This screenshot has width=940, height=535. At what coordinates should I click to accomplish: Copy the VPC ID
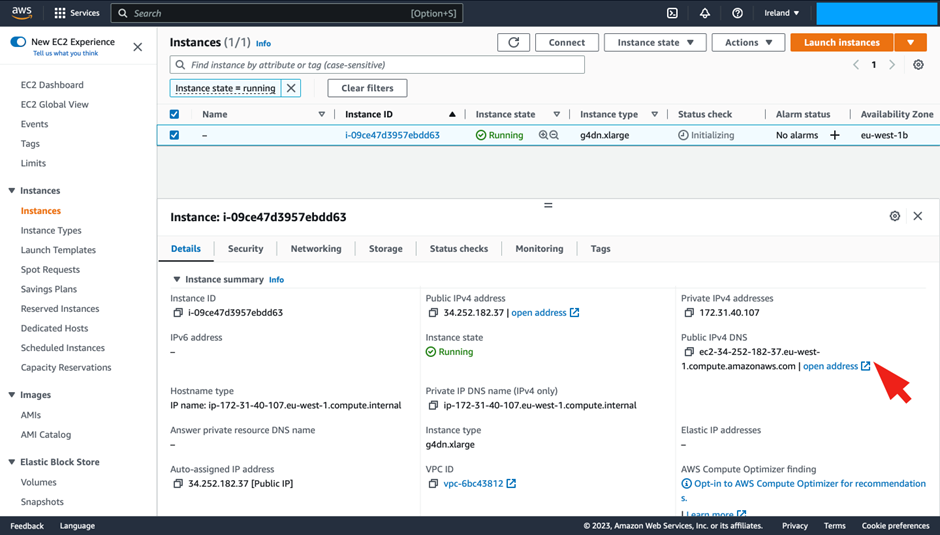pyautogui.click(x=433, y=483)
